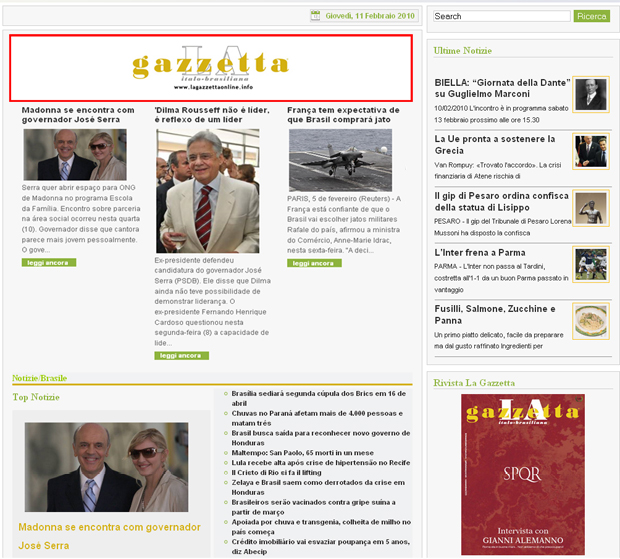Open the fusilli pasta dish thumbnail
This screenshot has height=559, width=620.
[x=591, y=321]
